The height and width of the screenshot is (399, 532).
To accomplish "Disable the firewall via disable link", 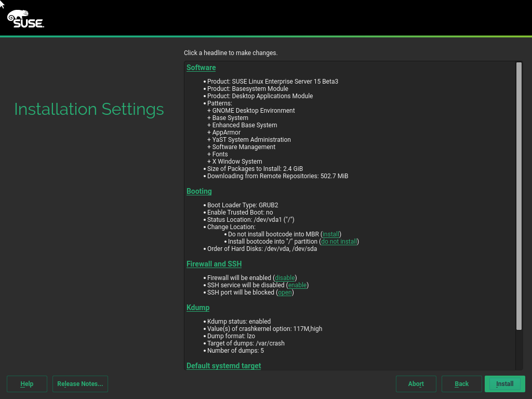I will (285, 278).
